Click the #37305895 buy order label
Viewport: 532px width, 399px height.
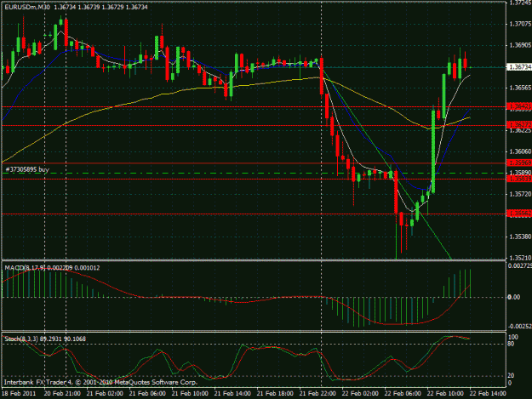pos(27,169)
